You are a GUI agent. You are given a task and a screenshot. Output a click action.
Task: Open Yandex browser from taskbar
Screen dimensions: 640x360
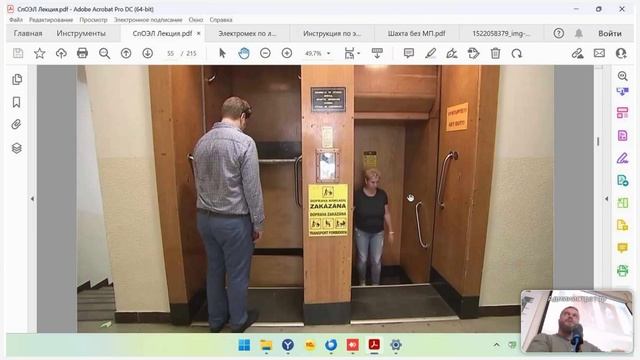(288, 345)
